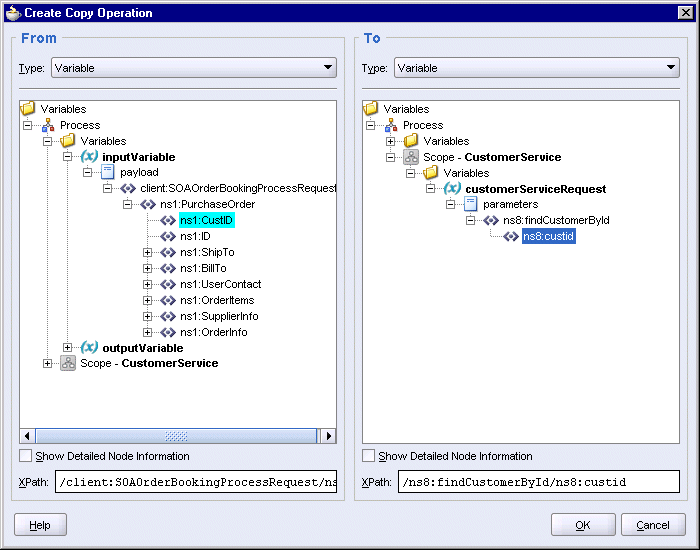Image resolution: width=700 pixels, height=550 pixels.
Task: Expand the ns1:UserContact node
Action: [x=147, y=284]
